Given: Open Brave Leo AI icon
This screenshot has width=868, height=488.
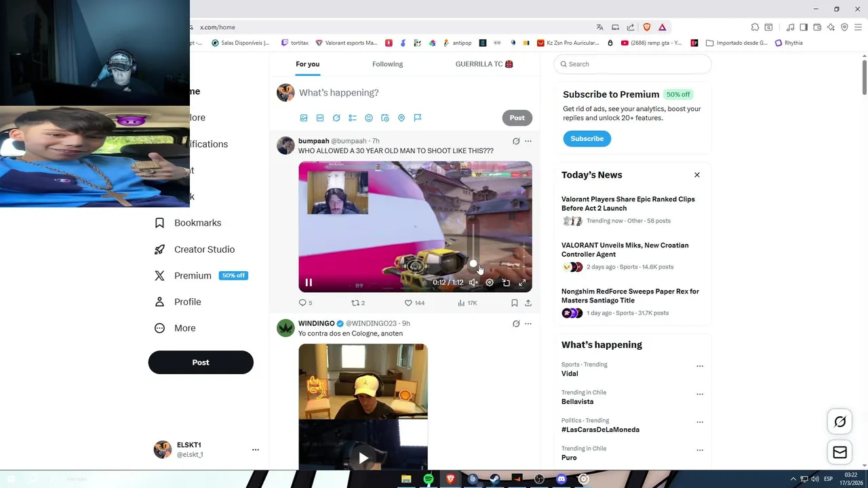Looking at the screenshot, I should pyautogui.click(x=831, y=27).
